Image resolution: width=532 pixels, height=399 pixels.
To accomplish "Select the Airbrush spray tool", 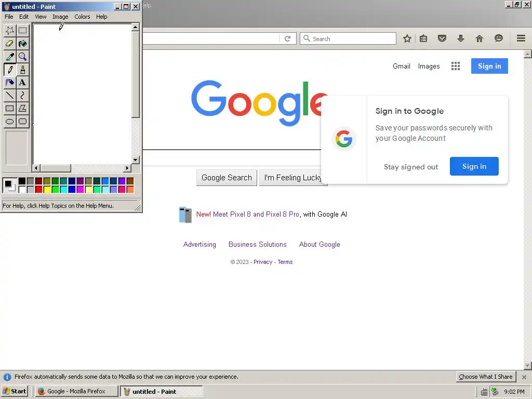I will [10, 83].
